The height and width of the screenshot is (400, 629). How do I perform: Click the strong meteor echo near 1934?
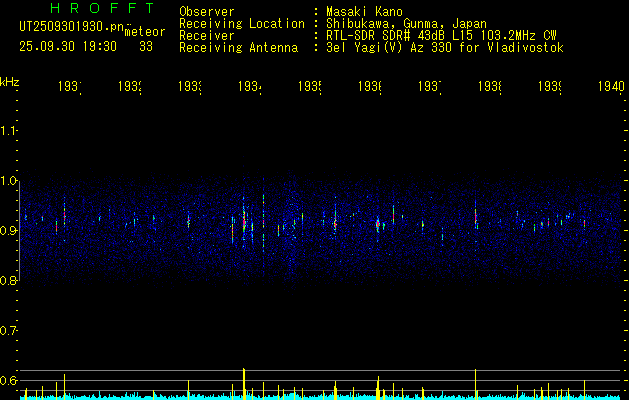(244, 219)
